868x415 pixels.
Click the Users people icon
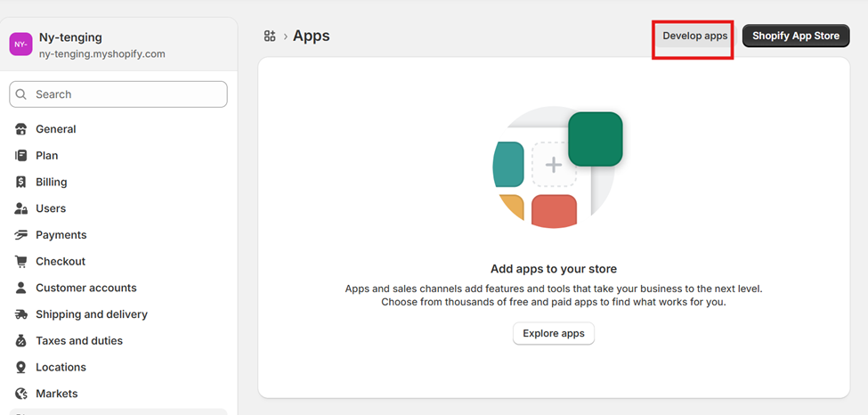[21, 208]
